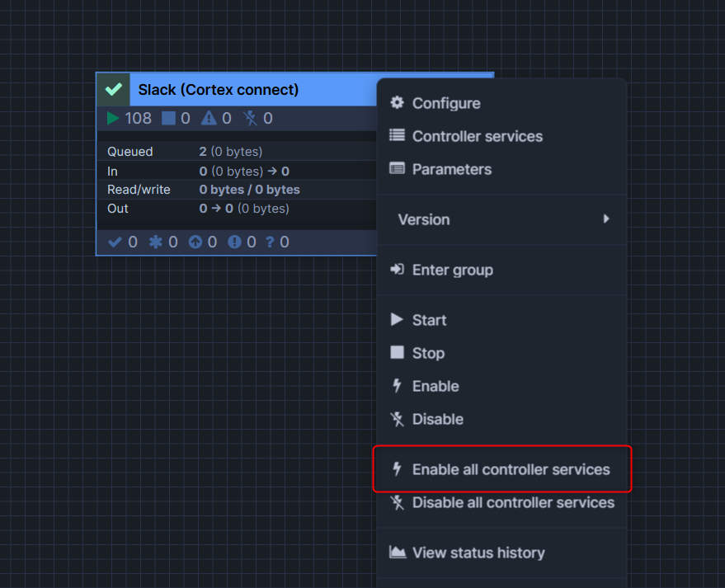Click the Queued value 2 (0 bytes)
The image size is (725, 588).
coord(231,152)
